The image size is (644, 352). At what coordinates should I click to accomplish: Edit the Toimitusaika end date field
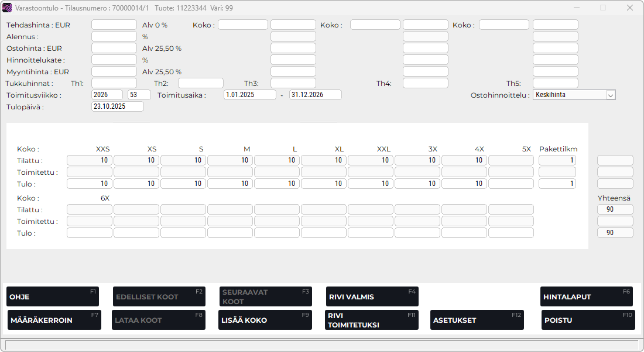click(x=315, y=95)
